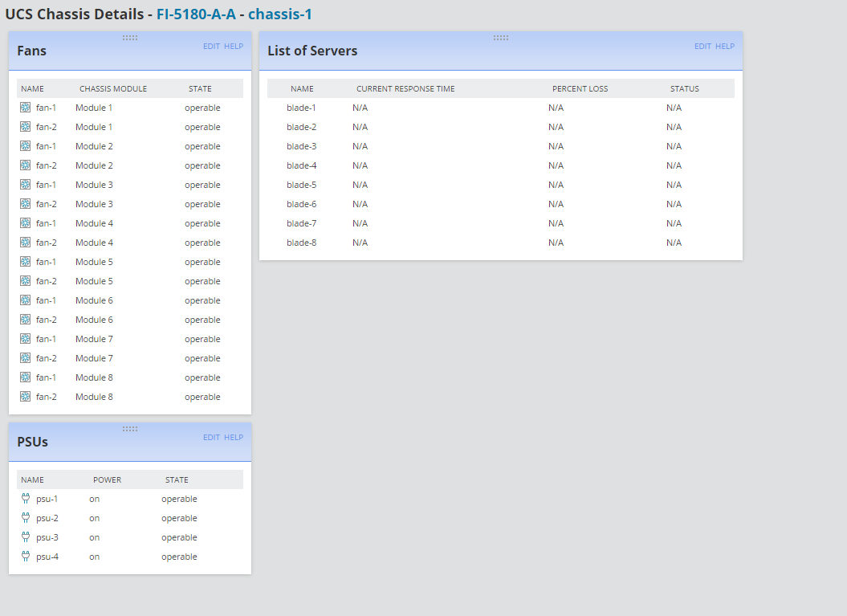847x616 pixels.
Task: Select the blade-5 server row name
Action: coord(301,185)
